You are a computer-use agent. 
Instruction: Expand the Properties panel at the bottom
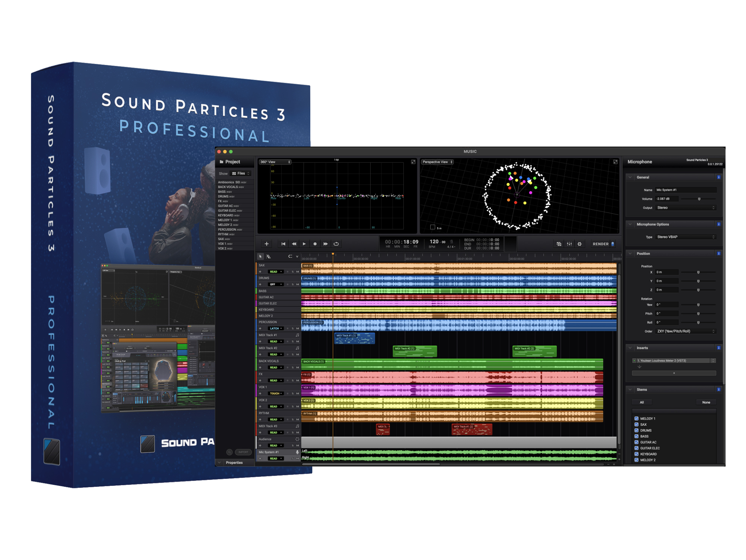click(x=220, y=463)
